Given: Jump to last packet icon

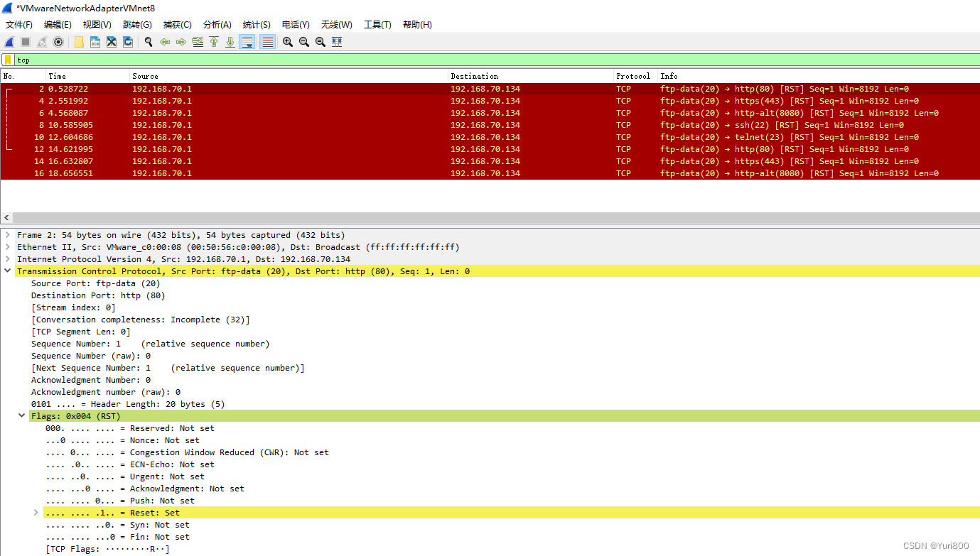Looking at the screenshot, I should [x=230, y=42].
